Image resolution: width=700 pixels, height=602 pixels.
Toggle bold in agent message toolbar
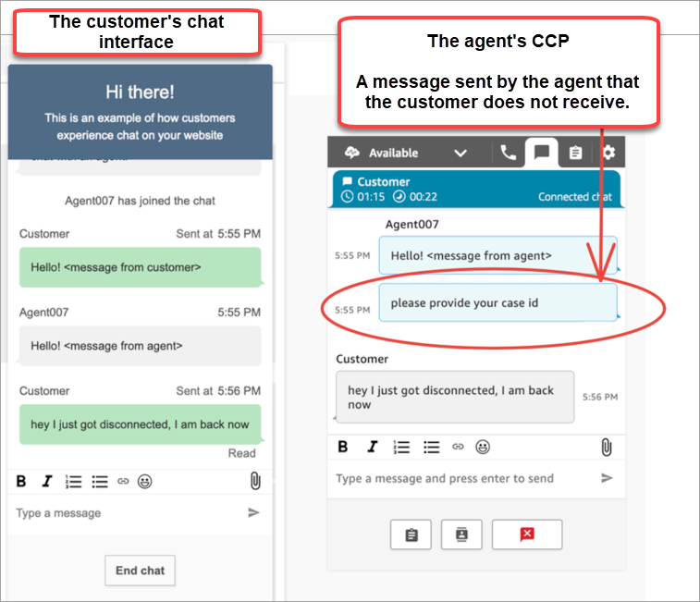pos(343,447)
